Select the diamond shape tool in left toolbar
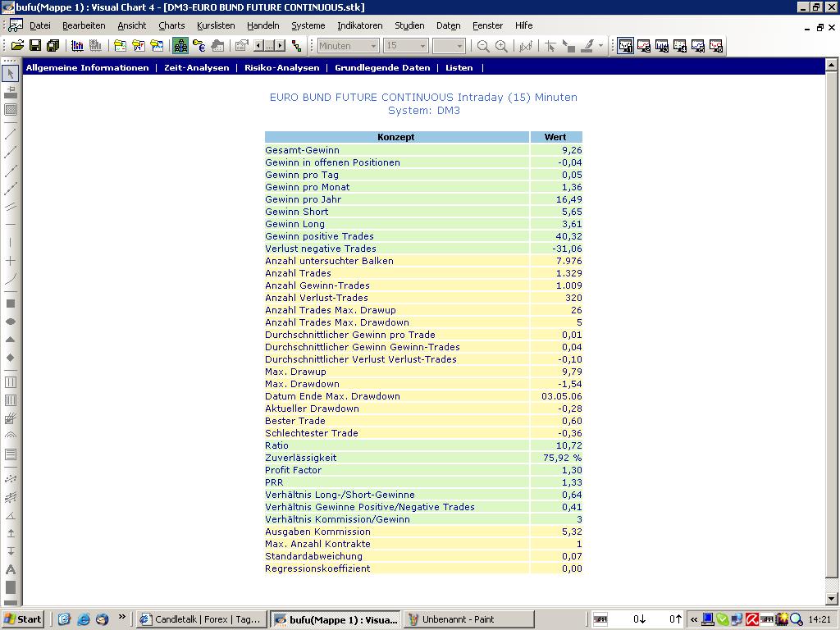The image size is (840, 630). [11, 358]
